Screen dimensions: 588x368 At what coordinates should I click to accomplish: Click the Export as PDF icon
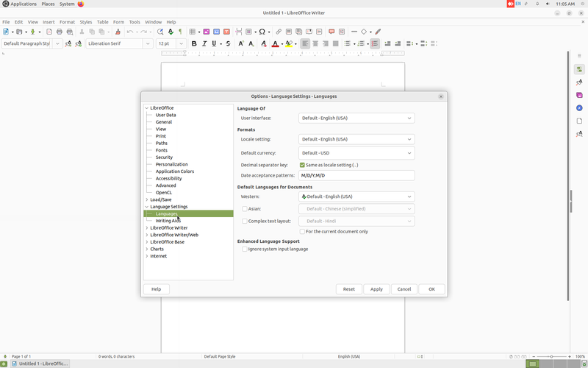point(49,32)
